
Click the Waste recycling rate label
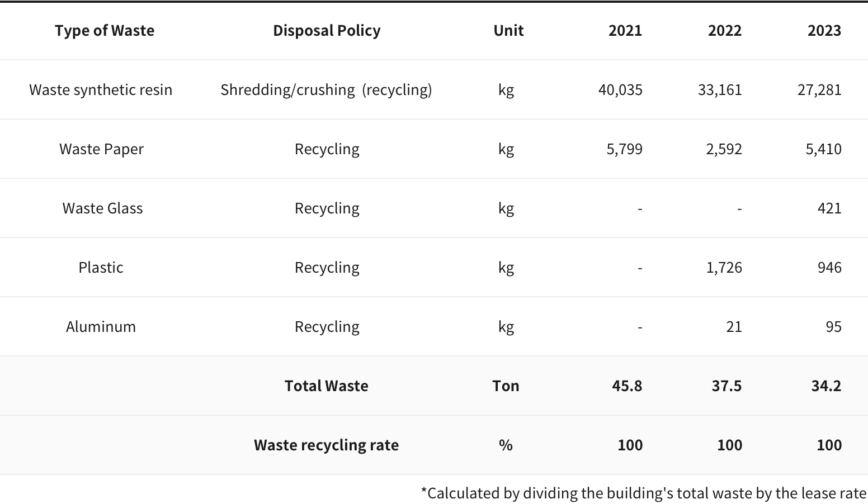327,445
